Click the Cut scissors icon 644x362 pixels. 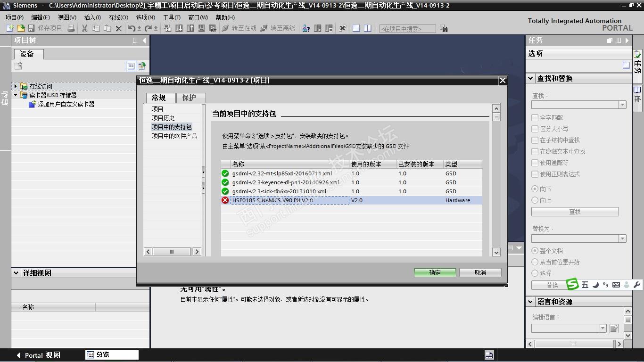tap(85, 28)
